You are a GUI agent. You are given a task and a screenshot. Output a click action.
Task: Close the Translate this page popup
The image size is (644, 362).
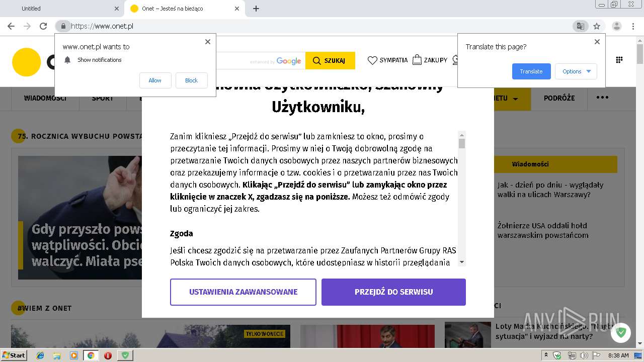(597, 42)
